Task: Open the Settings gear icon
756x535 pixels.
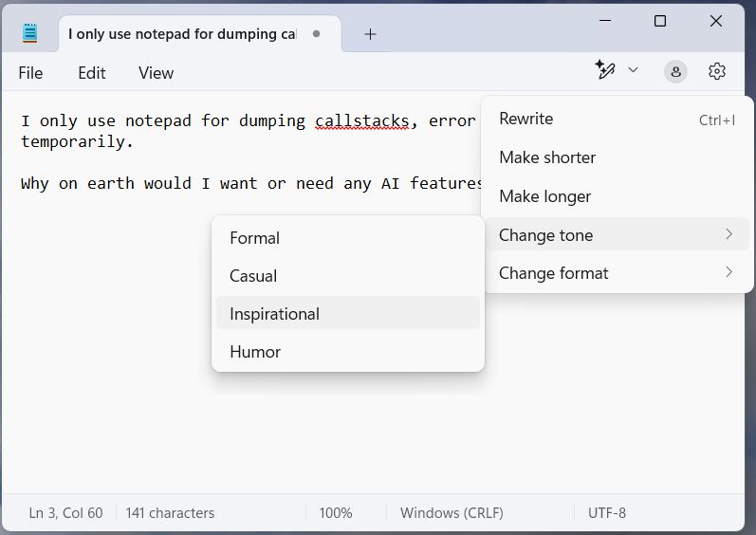Action: point(716,71)
